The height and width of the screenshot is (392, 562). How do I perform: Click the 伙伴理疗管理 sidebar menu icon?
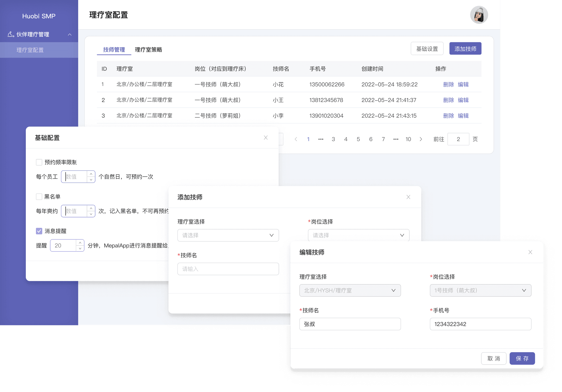click(x=11, y=34)
